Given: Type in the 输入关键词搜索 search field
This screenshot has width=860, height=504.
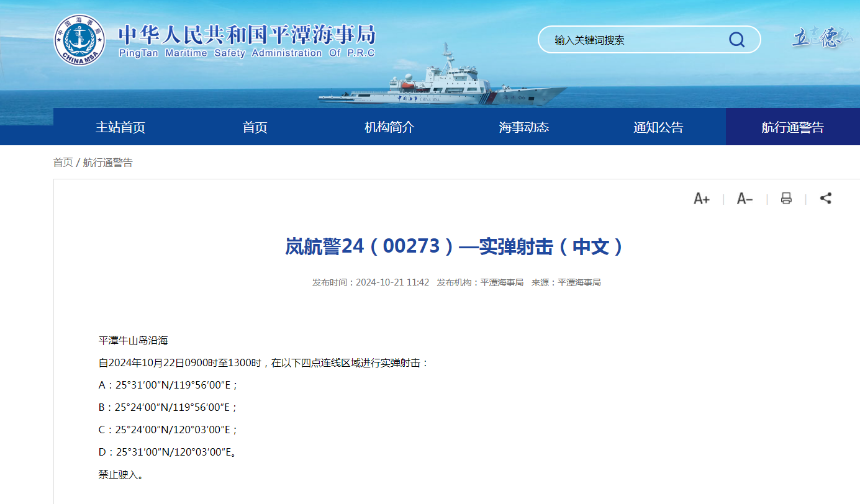Looking at the screenshot, I should 633,40.
